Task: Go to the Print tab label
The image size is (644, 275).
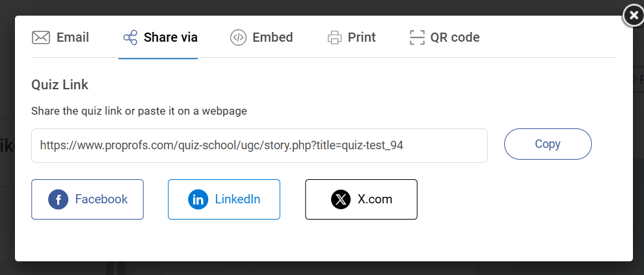Action: 362,37
